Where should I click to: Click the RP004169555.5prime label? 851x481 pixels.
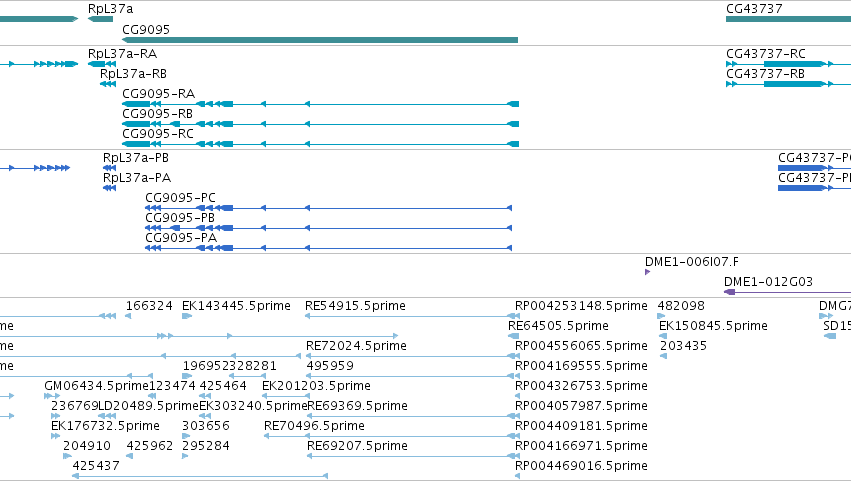coord(581,366)
